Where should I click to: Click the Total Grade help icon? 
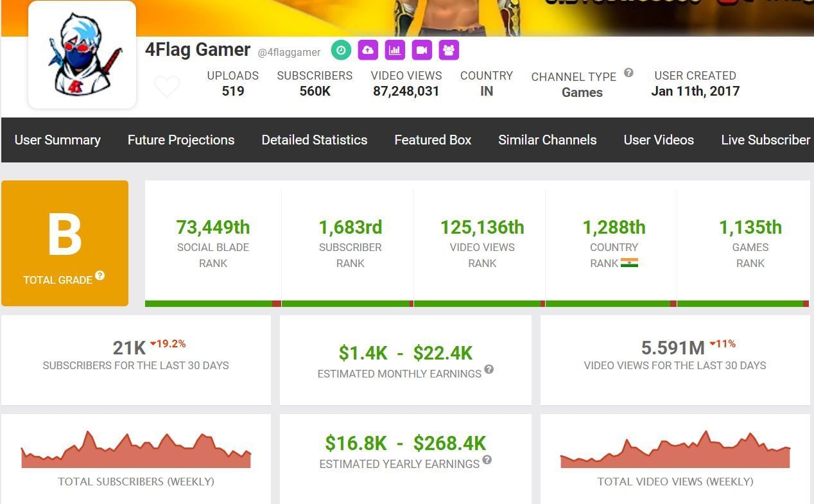tap(100, 277)
